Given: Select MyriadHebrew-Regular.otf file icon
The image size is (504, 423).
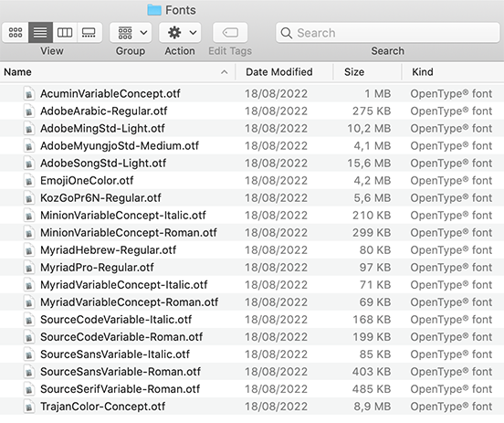Looking at the screenshot, I should 29,250.
